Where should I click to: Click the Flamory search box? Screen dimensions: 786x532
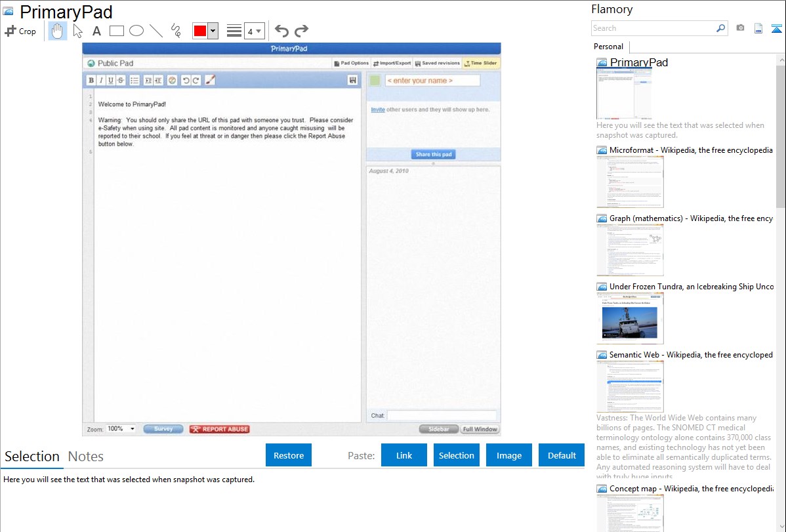[x=653, y=28]
